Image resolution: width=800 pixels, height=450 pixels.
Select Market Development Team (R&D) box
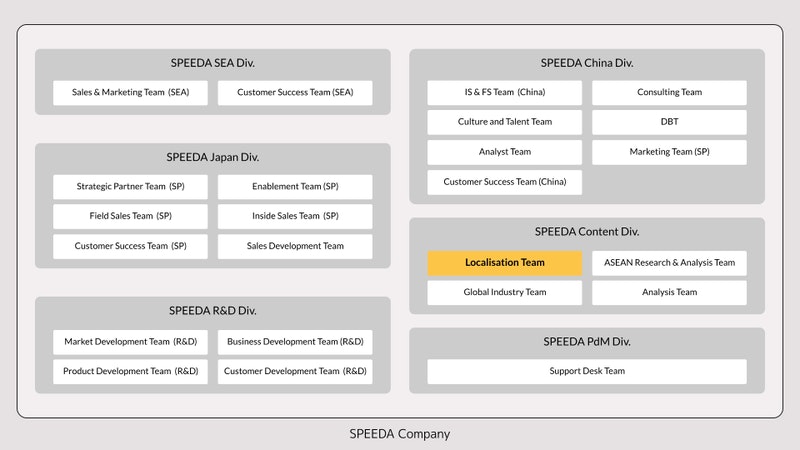pyautogui.click(x=131, y=342)
